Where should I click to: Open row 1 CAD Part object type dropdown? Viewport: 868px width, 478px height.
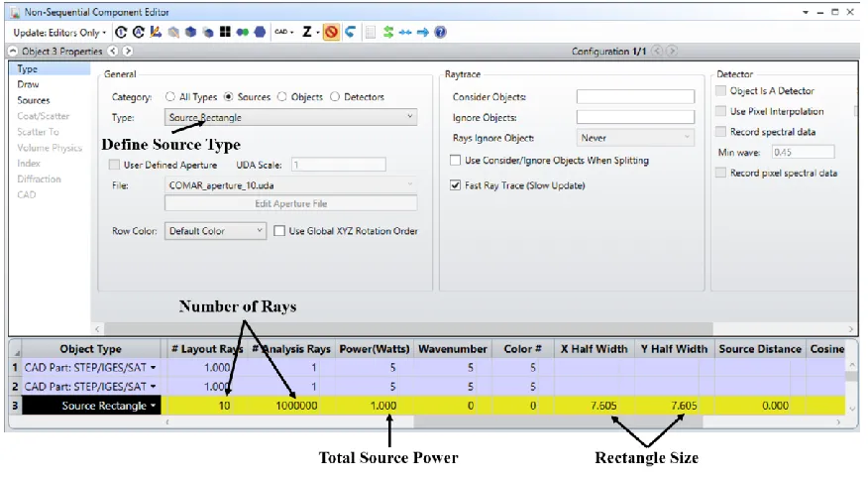tap(153, 368)
